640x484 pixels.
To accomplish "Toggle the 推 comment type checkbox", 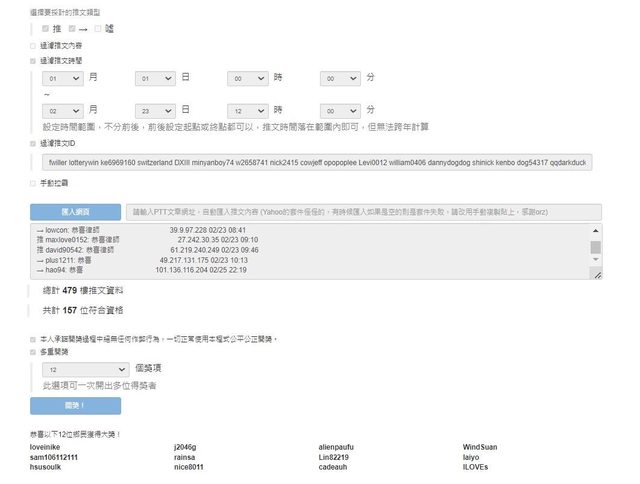I will pyautogui.click(x=45, y=29).
